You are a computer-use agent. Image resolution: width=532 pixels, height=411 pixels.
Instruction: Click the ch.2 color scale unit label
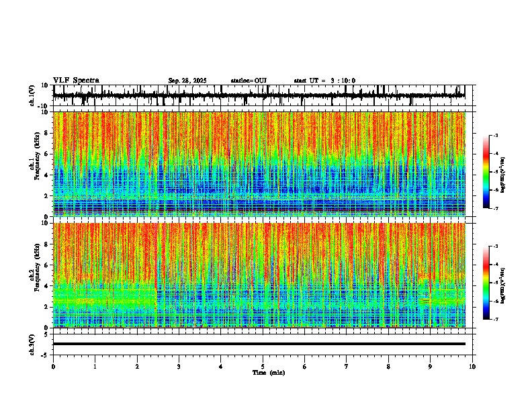pos(503,286)
